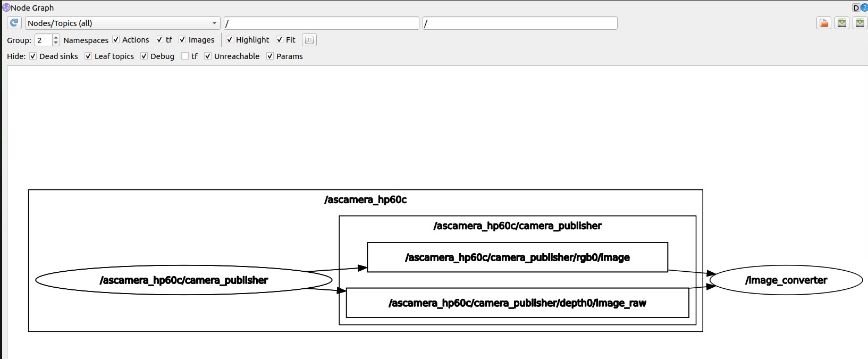
Task: Click the "Namespaces" label
Action: tap(86, 40)
